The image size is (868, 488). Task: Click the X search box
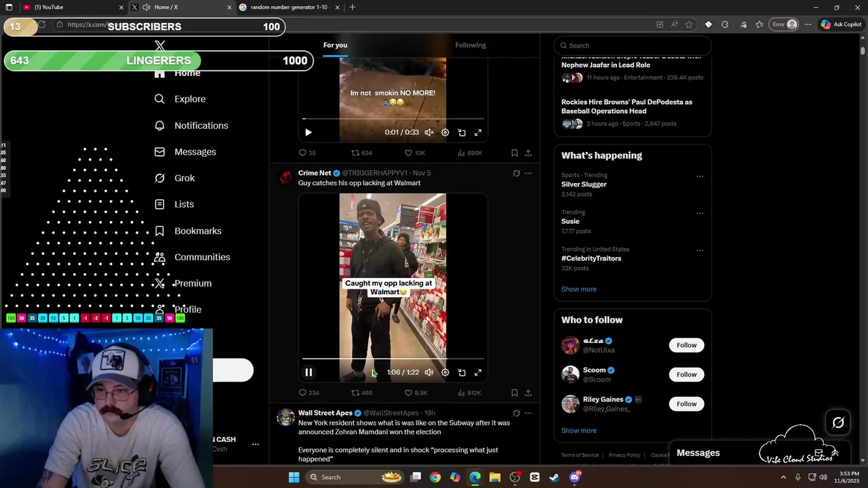633,45
